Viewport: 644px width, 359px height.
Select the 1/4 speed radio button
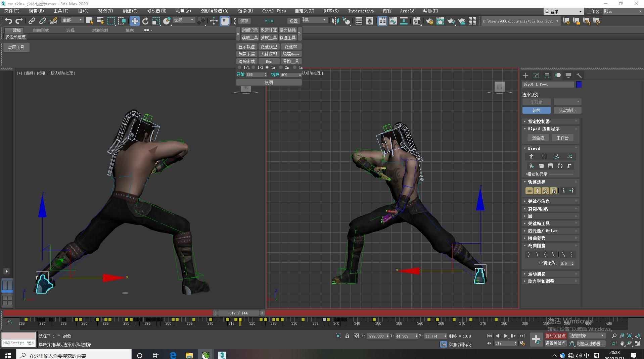tap(240, 67)
